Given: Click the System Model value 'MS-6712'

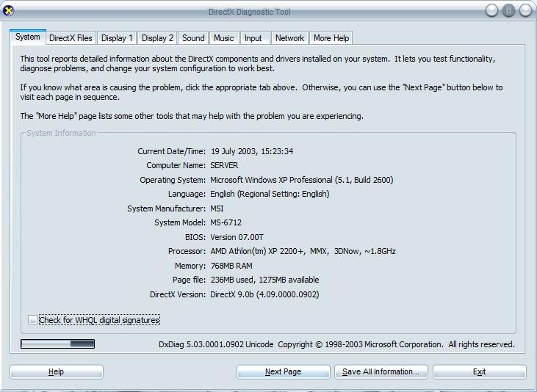Looking at the screenshot, I should 226,222.
